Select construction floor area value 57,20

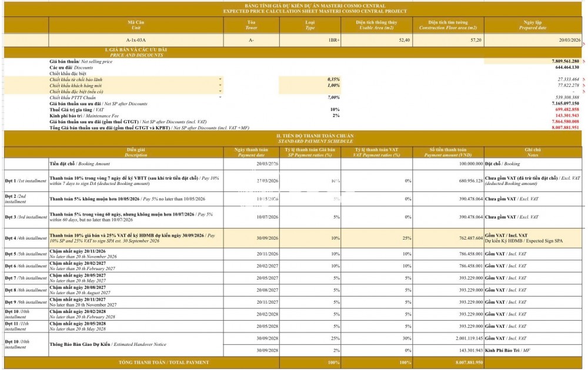tap(448, 40)
